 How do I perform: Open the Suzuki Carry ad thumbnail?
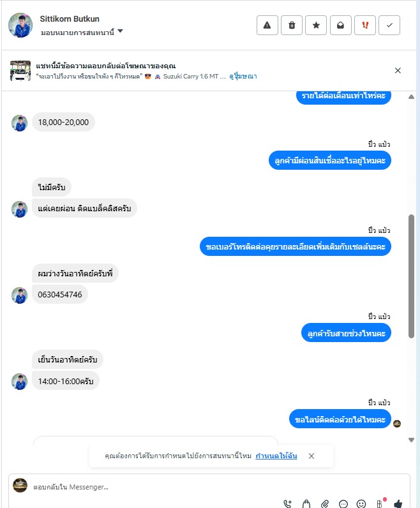(x=20, y=71)
